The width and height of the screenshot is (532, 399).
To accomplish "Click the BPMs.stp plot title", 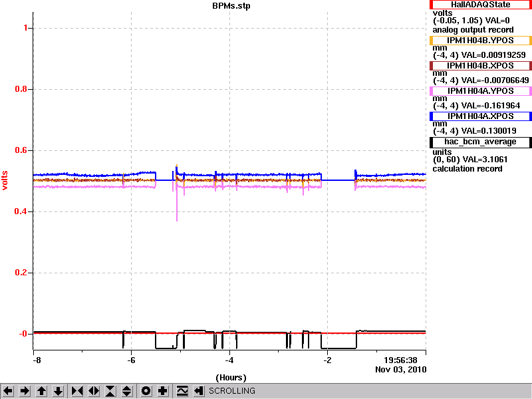I will [231, 6].
